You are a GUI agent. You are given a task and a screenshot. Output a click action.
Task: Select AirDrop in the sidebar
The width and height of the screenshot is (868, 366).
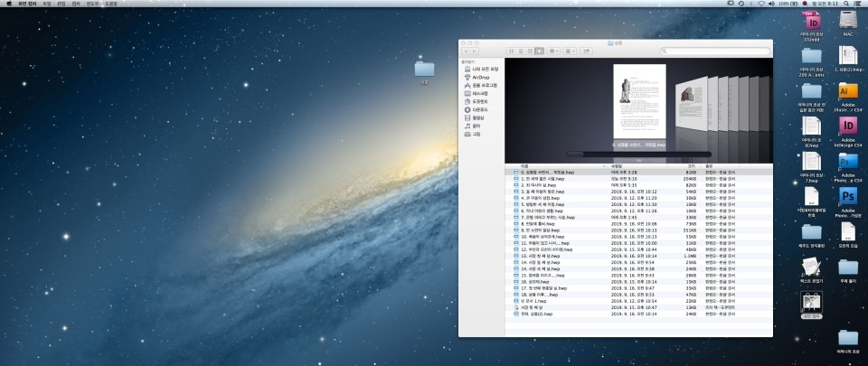click(479, 78)
